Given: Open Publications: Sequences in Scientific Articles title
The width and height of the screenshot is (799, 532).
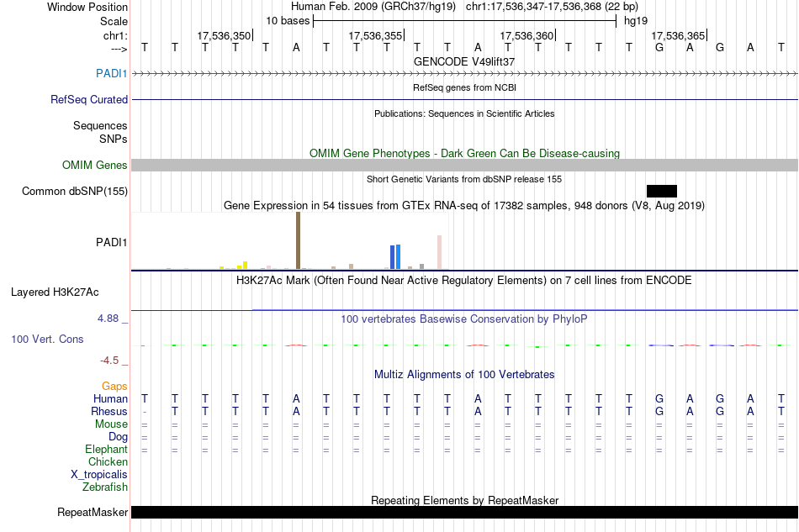Looking at the screenshot, I should tap(464, 113).
